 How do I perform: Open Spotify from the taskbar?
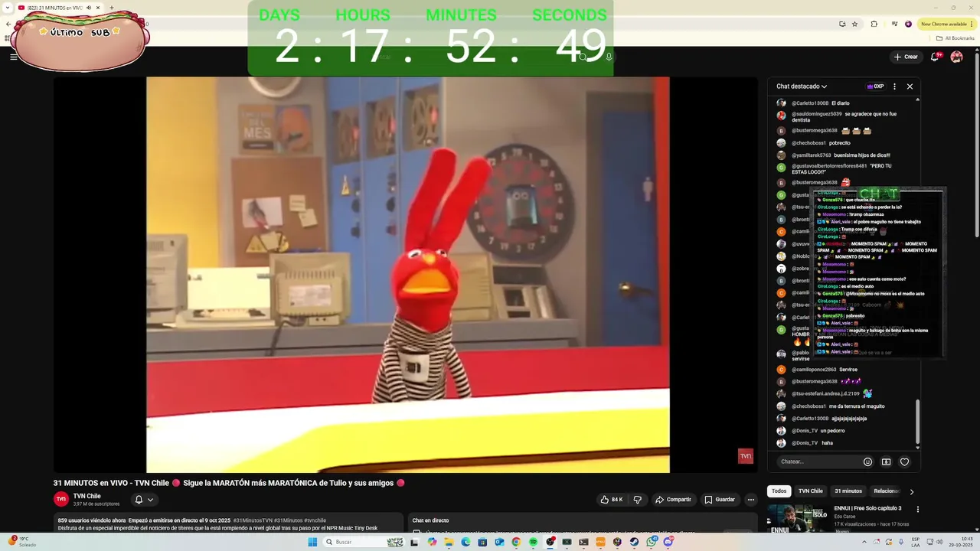(x=533, y=542)
